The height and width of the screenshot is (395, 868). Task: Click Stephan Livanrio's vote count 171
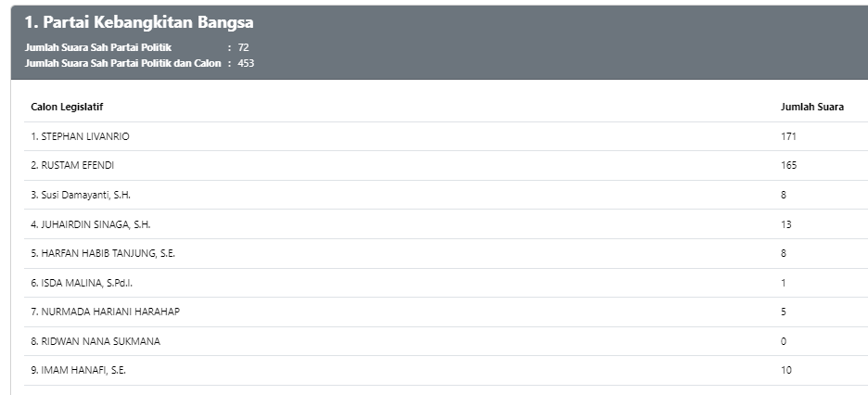click(x=788, y=136)
